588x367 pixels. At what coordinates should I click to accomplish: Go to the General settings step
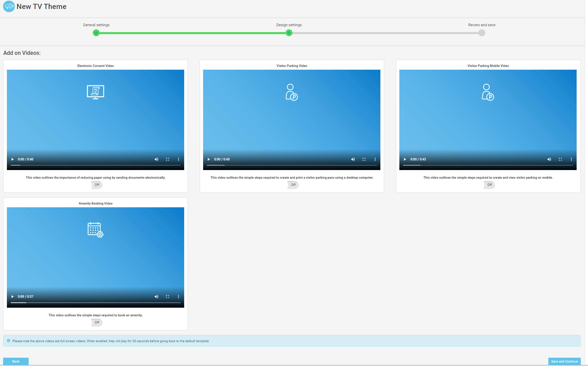[96, 33]
